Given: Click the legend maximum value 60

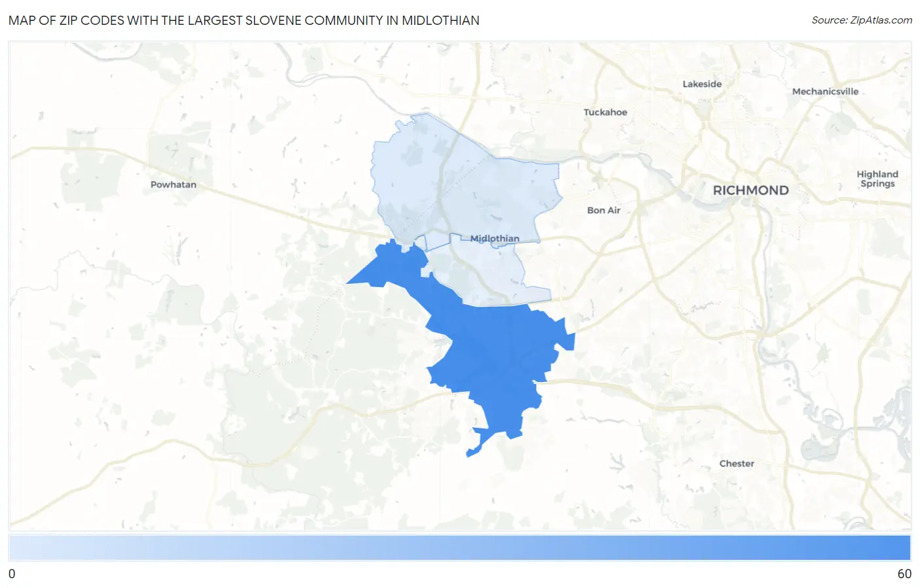Looking at the screenshot, I should pos(904,574).
